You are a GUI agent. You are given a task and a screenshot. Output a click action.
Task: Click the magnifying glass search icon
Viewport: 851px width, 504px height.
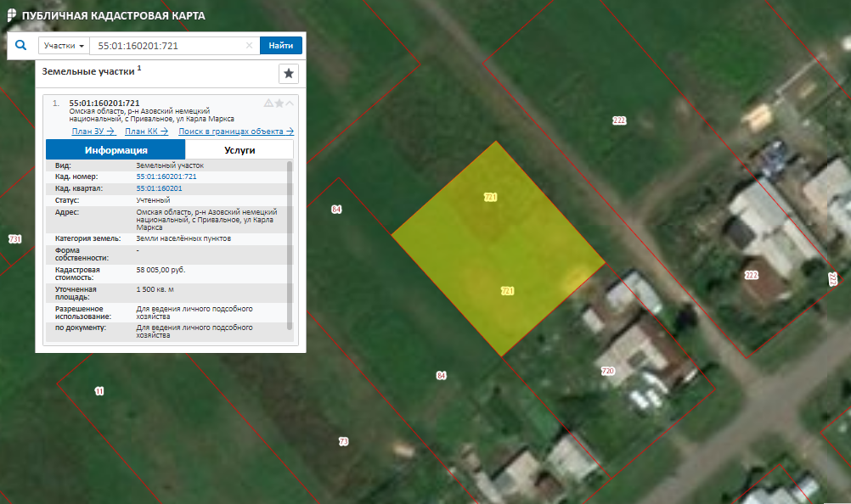point(22,46)
